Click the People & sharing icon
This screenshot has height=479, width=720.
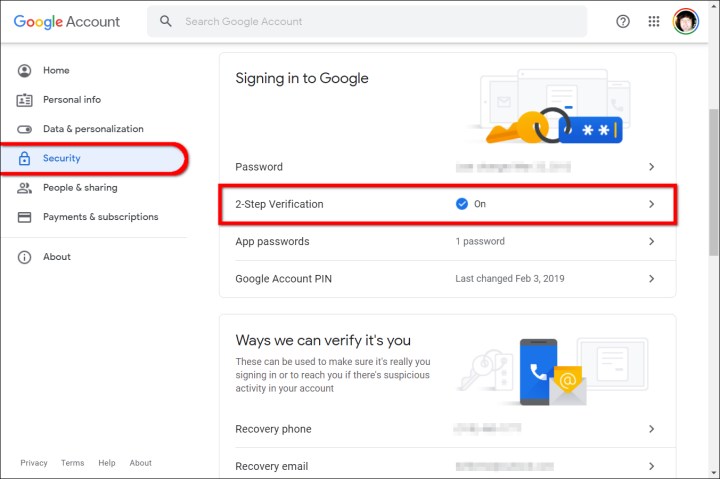[24, 187]
